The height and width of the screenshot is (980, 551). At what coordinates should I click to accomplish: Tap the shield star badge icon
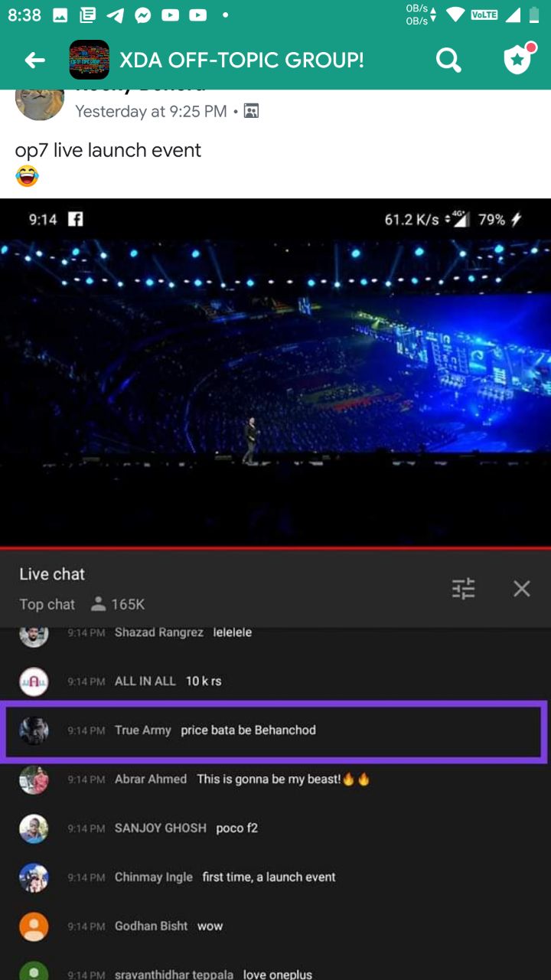click(518, 59)
